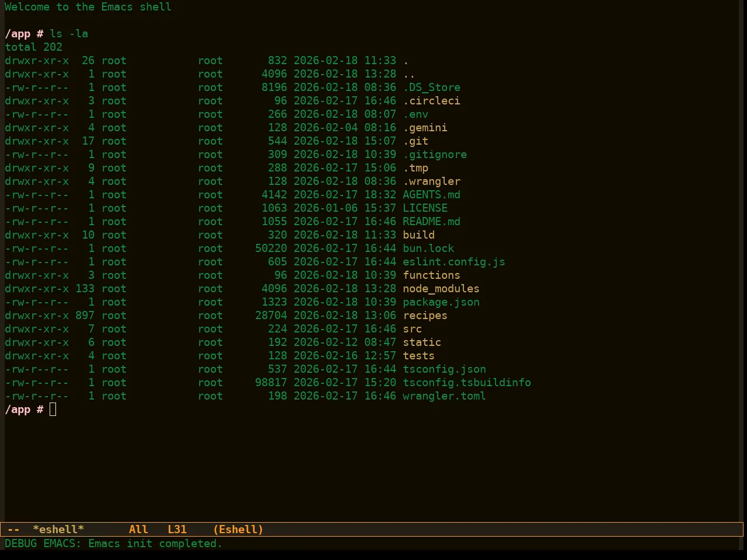
Task: Select the build directory name
Action: [419, 235]
